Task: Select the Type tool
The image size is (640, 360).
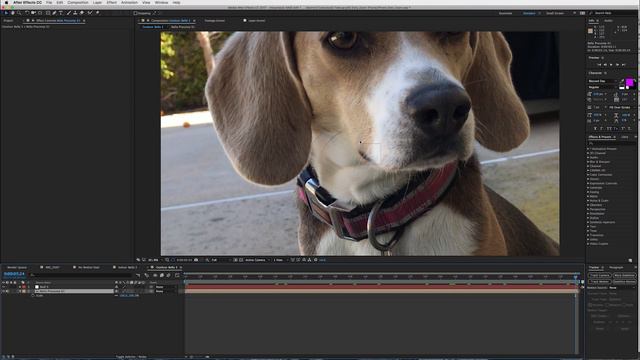Action: pos(61,13)
